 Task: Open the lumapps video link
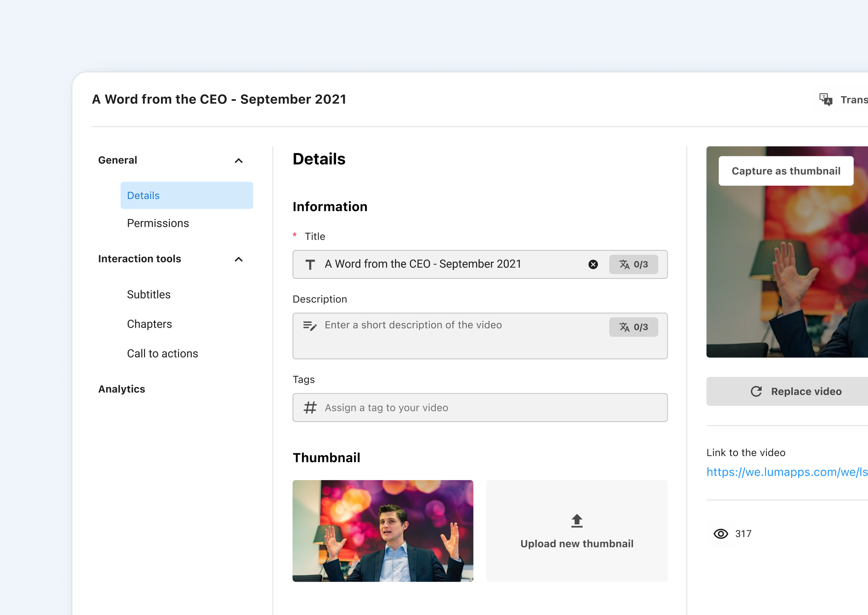787,472
